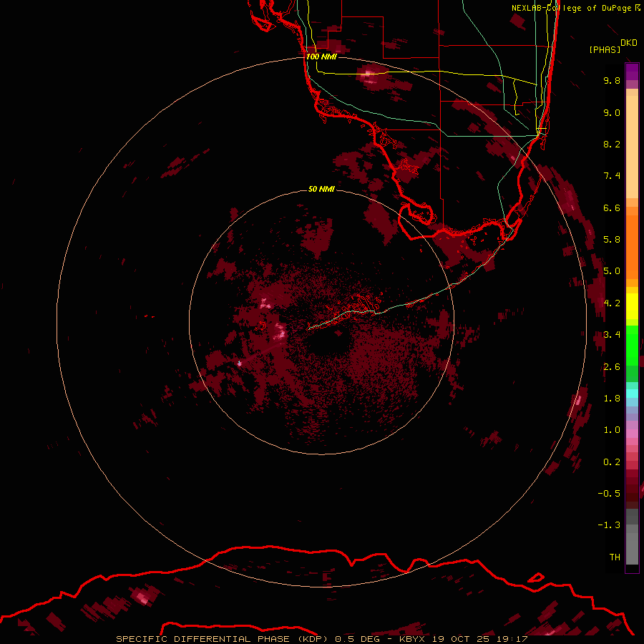
Task: Click the 3.4 legend value
Action: tap(612, 335)
